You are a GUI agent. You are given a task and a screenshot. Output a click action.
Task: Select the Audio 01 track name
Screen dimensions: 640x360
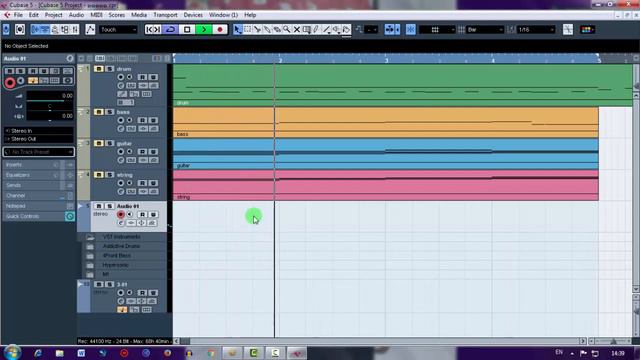(x=128, y=206)
